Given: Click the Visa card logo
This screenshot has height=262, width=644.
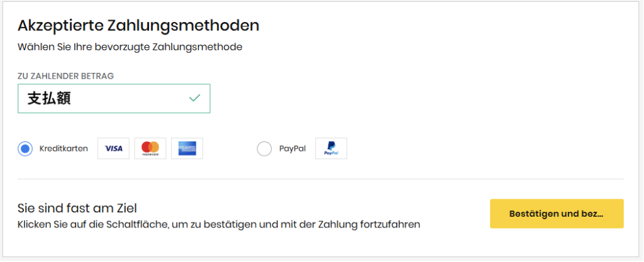Looking at the screenshot, I should pos(113,149).
